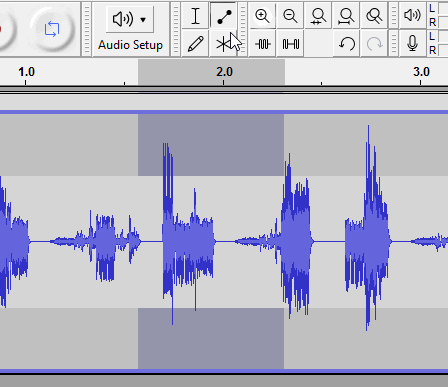Image resolution: width=448 pixels, height=387 pixels.
Task: Undo the last action
Action: tap(346, 44)
